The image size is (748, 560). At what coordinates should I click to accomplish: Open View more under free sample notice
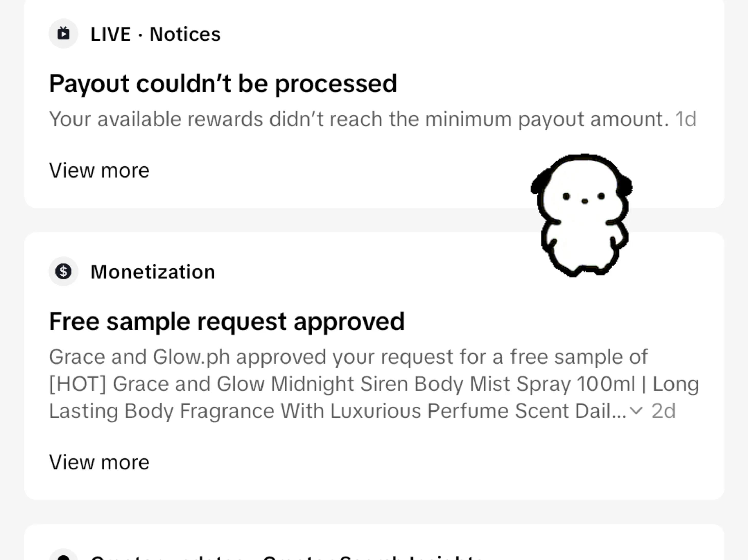pos(99,462)
